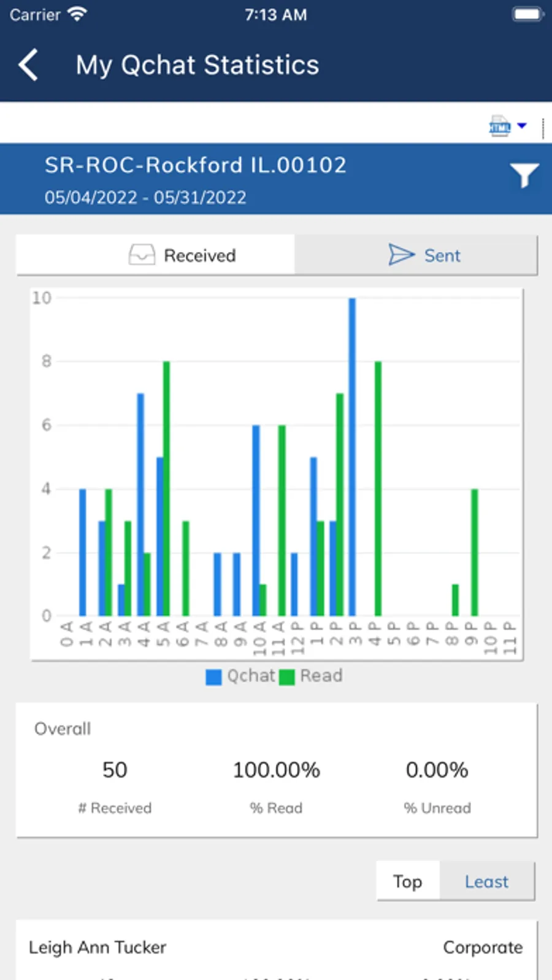The height and width of the screenshot is (980, 552).
Task: Click the Overall heading
Action: [x=63, y=729]
